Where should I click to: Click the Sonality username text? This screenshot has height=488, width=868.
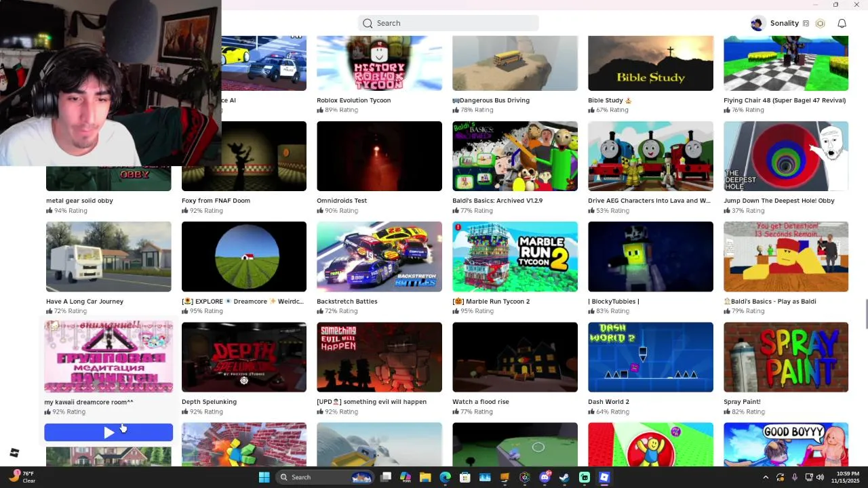pyautogui.click(x=785, y=23)
